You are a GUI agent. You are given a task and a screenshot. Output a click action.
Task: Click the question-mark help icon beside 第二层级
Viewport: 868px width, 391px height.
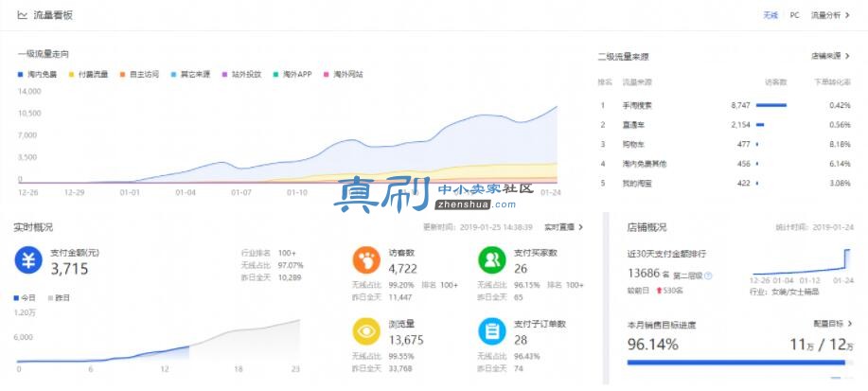click(708, 275)
